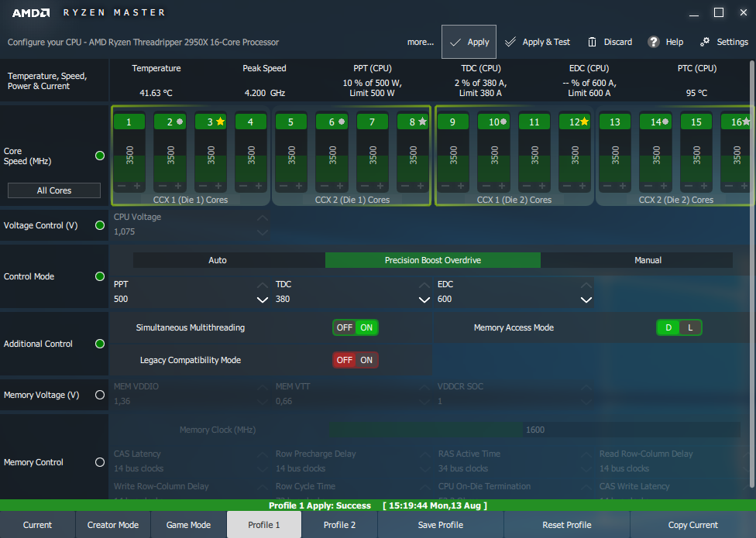Maximize the Ryzen Master window

click(x=718, y=12)
